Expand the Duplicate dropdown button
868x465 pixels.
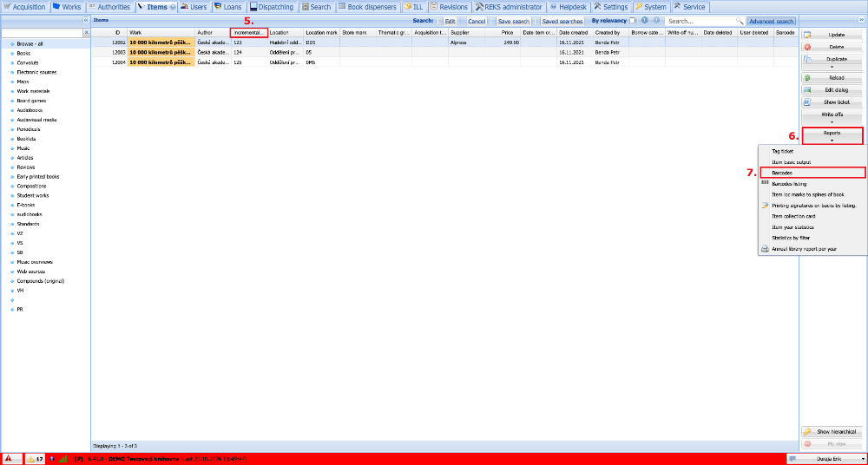(832, 62)
